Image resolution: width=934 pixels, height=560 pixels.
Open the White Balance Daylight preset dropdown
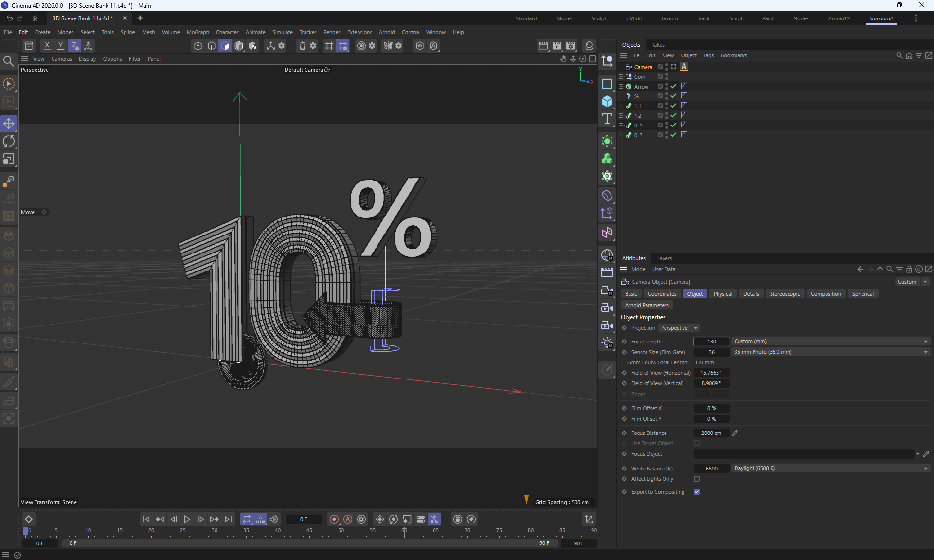tap(830, 468)
